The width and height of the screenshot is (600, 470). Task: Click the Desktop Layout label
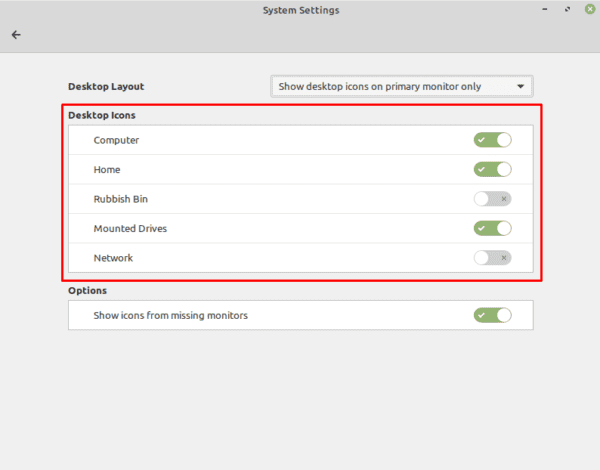[x=106, y=86]
